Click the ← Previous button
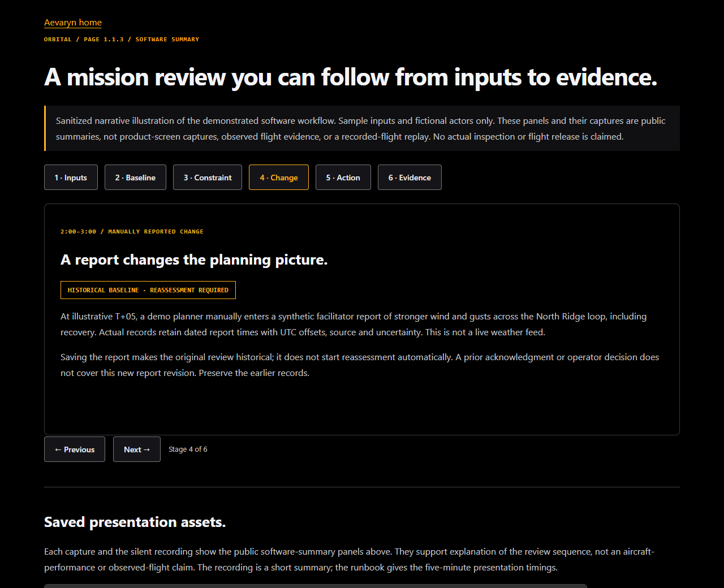The image size is (724, 588). pyautogui.click(x=75, y=449)
